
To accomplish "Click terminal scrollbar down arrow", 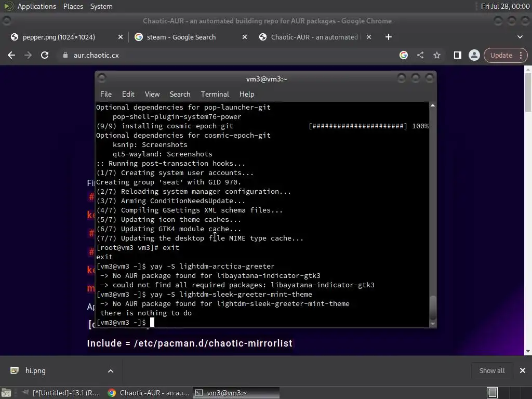I will coord(433,324).
